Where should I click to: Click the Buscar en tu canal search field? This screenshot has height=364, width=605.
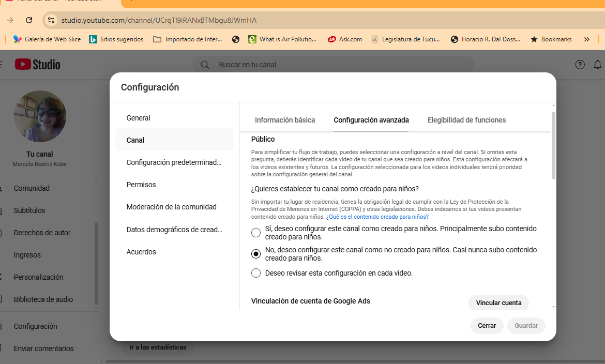coord(334,65)
